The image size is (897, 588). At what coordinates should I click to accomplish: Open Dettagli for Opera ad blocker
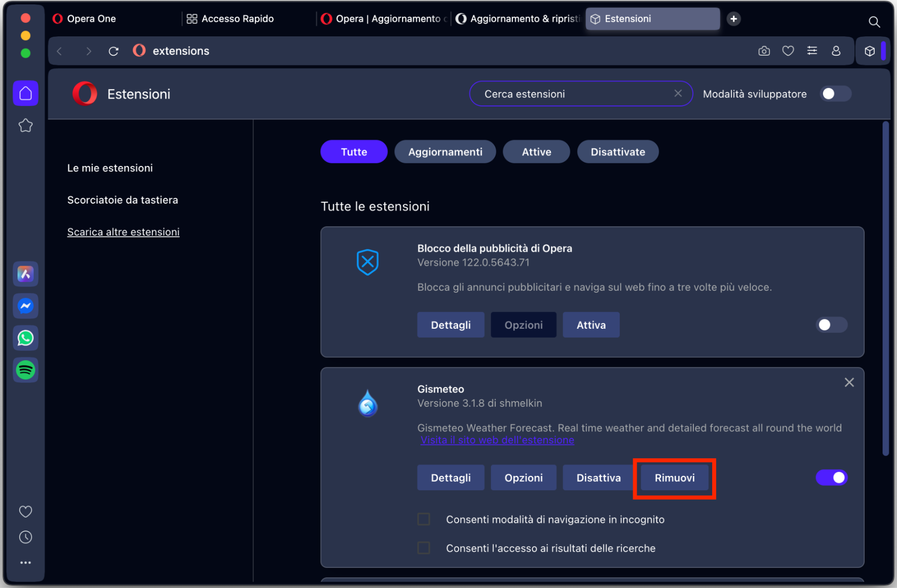coord(451,325)
